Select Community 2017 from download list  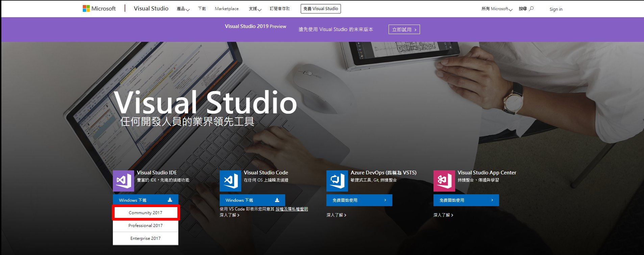pos(146,213)
